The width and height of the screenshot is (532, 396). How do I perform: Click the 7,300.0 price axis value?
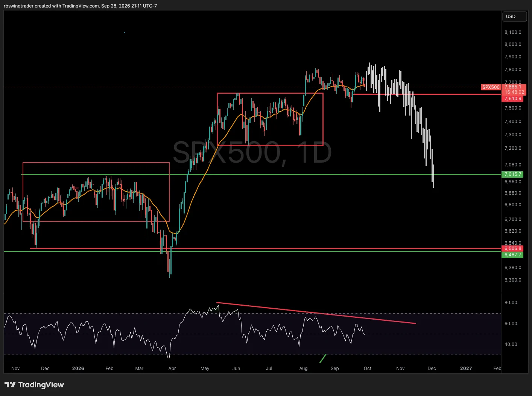[513, 135]
